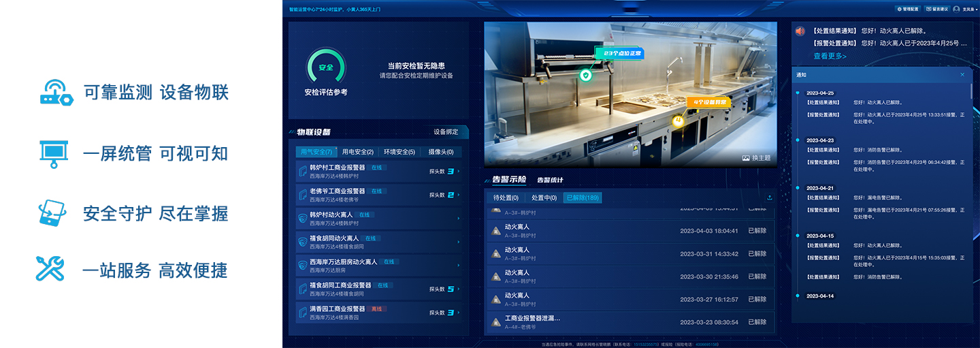
Task: Switch to the 用电安全(2) tab
Action: tap(357, 152)
